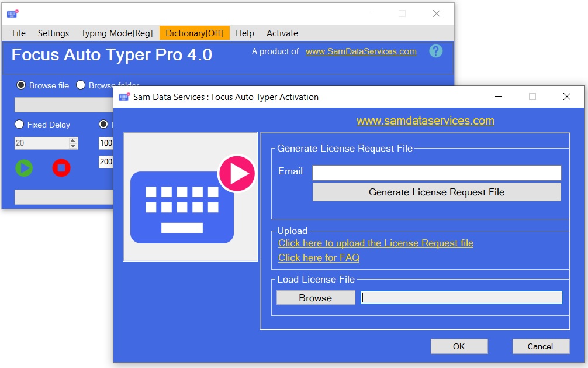Open the Dictionary[Off] menu
This screenshot has height=368, width=588.
pos(194,33)
